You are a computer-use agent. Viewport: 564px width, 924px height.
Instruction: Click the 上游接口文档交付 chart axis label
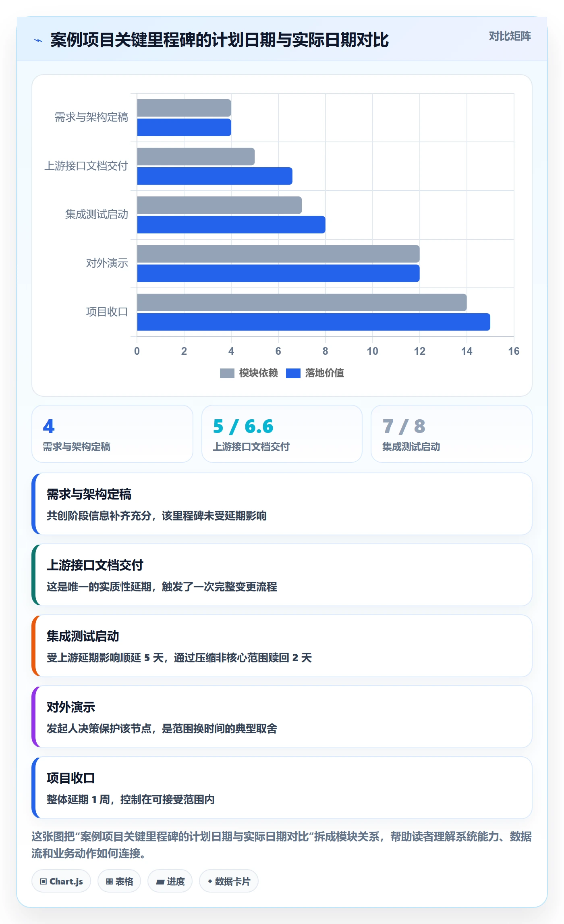pos(86,166)
